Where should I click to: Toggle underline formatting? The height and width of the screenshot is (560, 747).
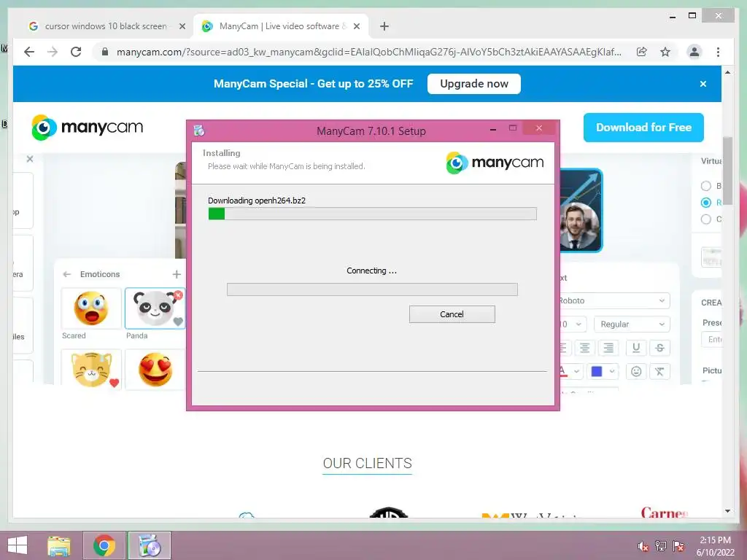636,348
